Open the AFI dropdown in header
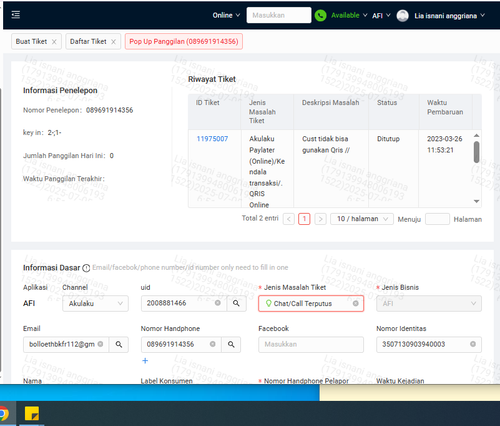This screenshot has width=500, height=426. coord(381,16)
